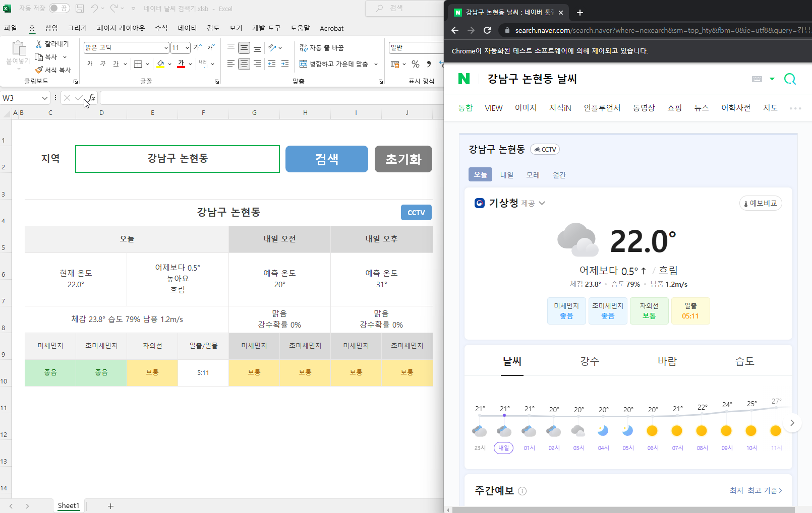Click Merge and Center (병합하고 가운데 맞춤)

[334, 64]
